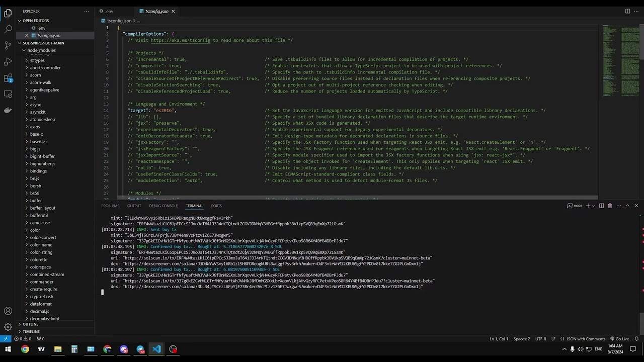This screenshot has height=362, width=644.
Task: Open editor more actions menu
Action: [x=636, y=11]
